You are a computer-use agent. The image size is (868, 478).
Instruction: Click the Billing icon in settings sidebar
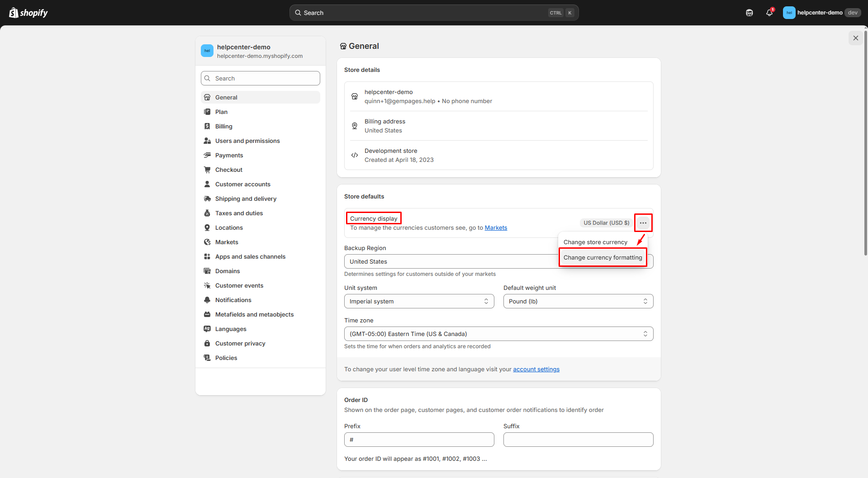pyautogui.click(x=207, y=126)
